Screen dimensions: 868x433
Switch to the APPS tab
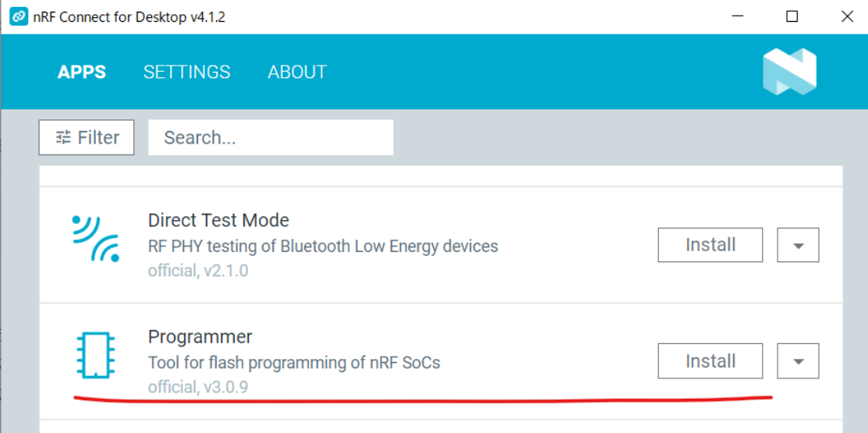tap(82, 73)
